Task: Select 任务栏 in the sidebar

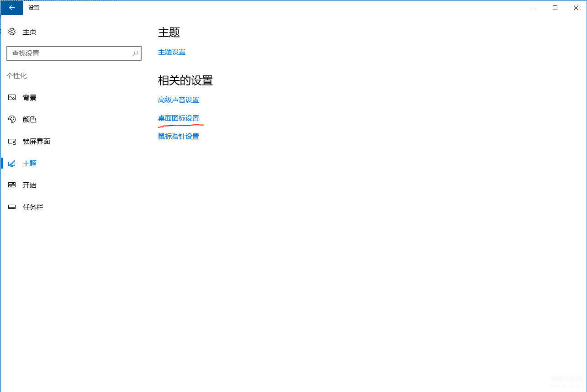Action: pyautogui.click(x=33, y=207)
